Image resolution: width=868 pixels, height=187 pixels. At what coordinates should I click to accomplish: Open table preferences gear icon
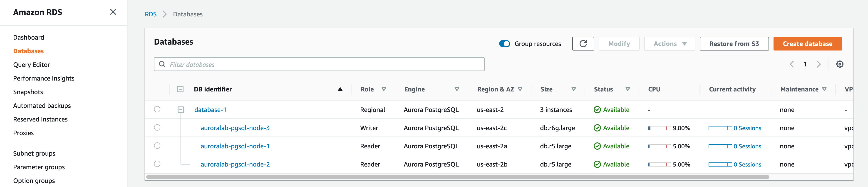839,64
